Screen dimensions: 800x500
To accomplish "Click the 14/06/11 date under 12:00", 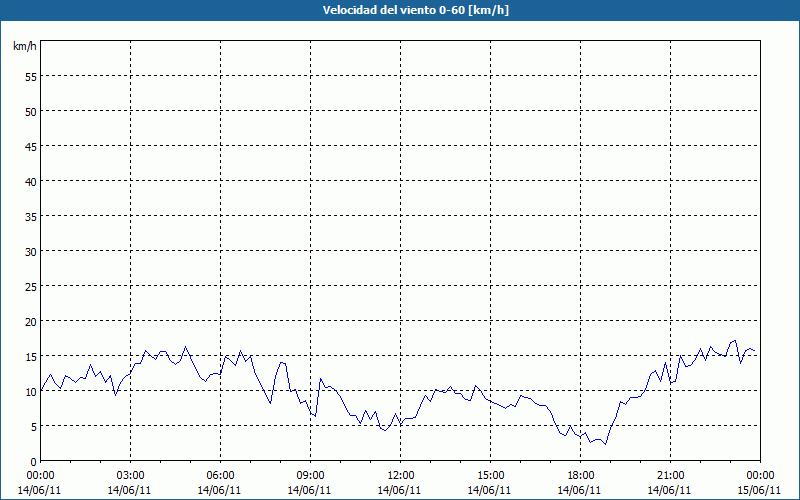I will click(399, 490).
